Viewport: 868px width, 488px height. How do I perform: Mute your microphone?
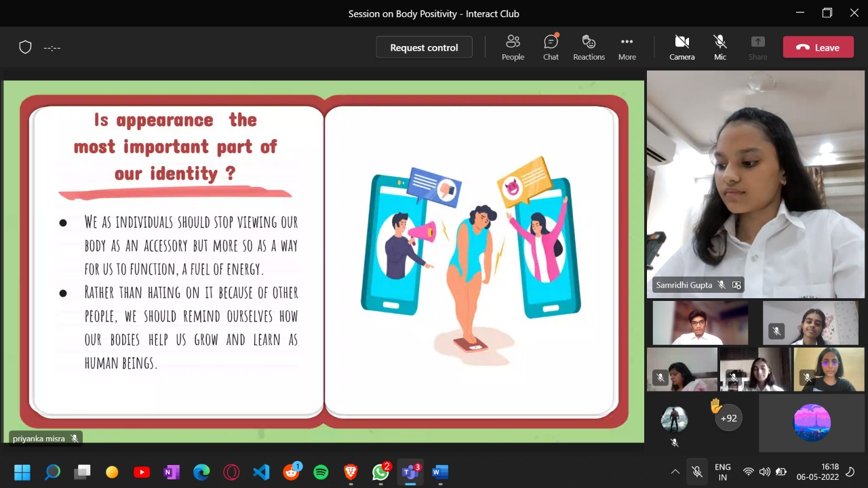[x=719, y=47]
